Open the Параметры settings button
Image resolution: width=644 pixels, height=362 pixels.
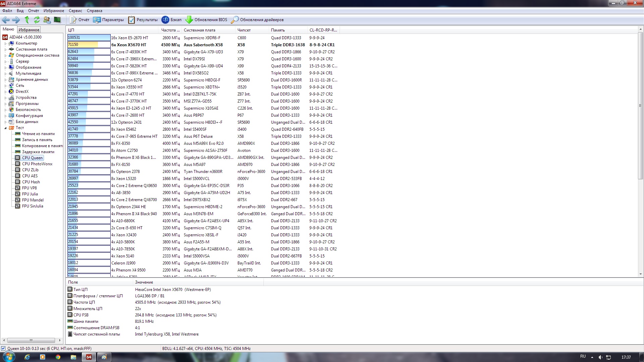click(x=108, y=20)
